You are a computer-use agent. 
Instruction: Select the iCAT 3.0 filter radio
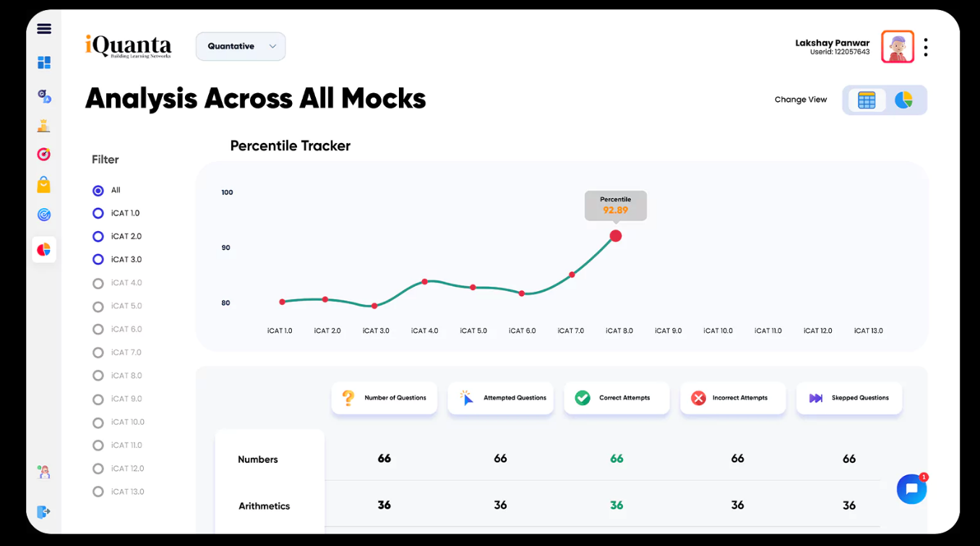[x=98, y=260]
